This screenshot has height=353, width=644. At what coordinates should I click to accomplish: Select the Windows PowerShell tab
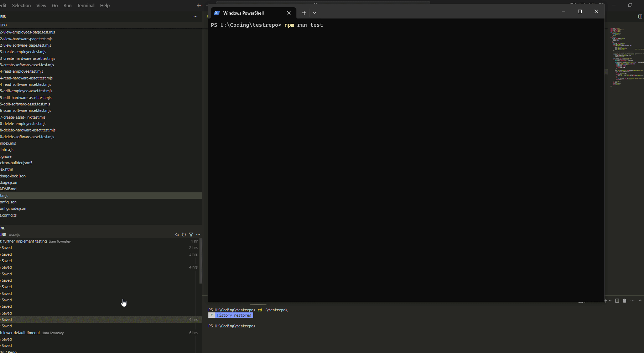(x=253, y=13)
